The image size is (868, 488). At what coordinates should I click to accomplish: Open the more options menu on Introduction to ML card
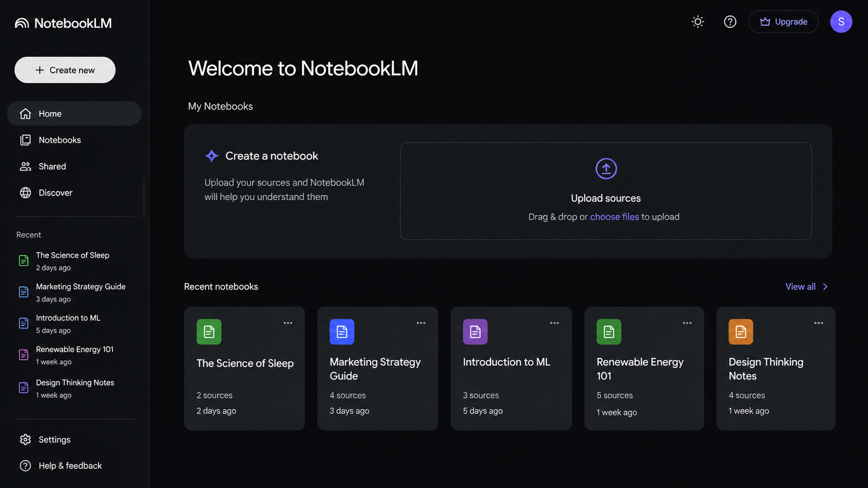(x=554, y=323)
